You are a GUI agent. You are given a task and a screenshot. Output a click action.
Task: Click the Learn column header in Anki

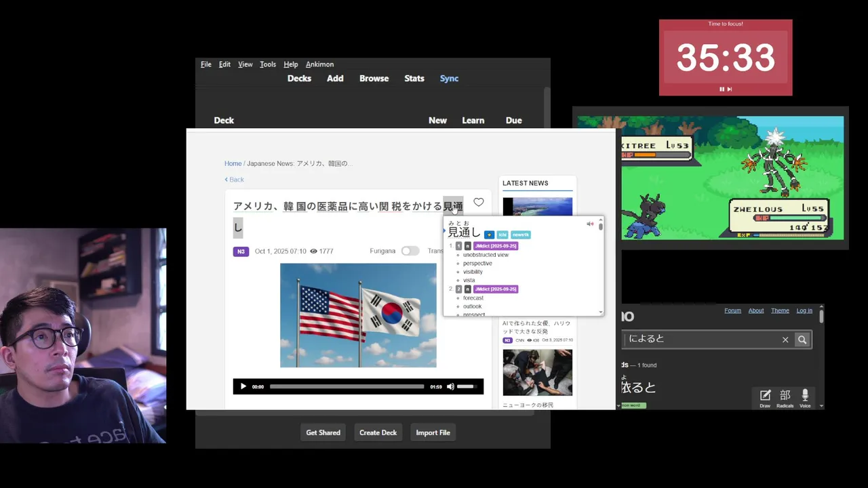pos(473,121)
